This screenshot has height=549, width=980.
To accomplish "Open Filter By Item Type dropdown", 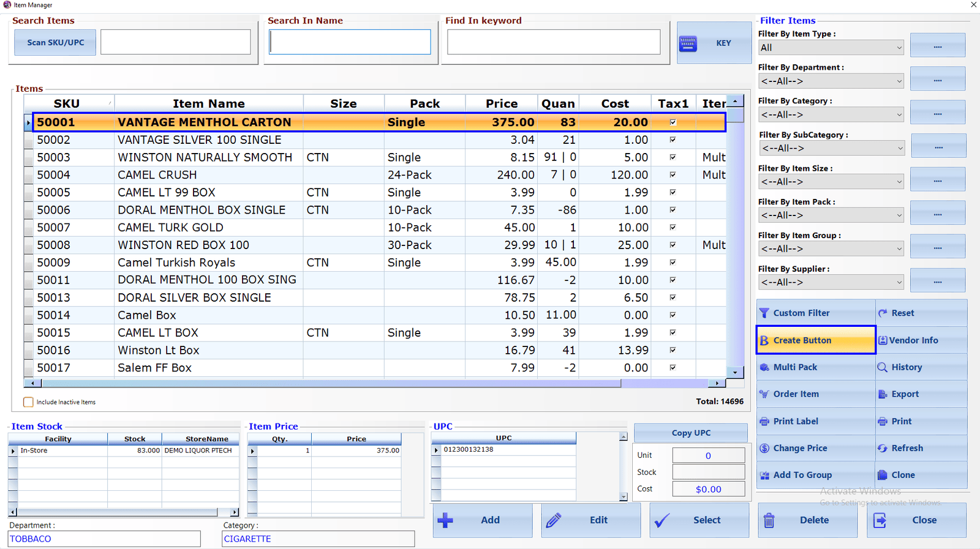I will point(831,48).
